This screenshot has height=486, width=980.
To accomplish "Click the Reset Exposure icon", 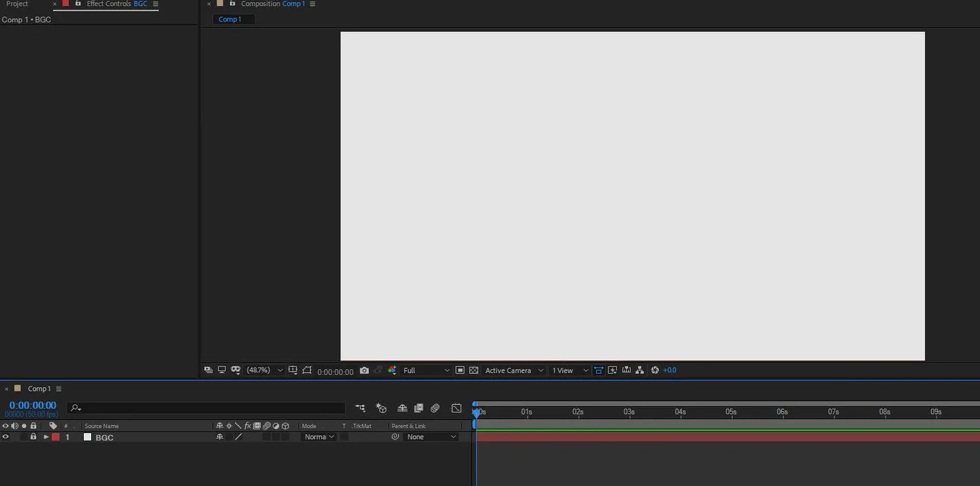I will pos(655,370).
